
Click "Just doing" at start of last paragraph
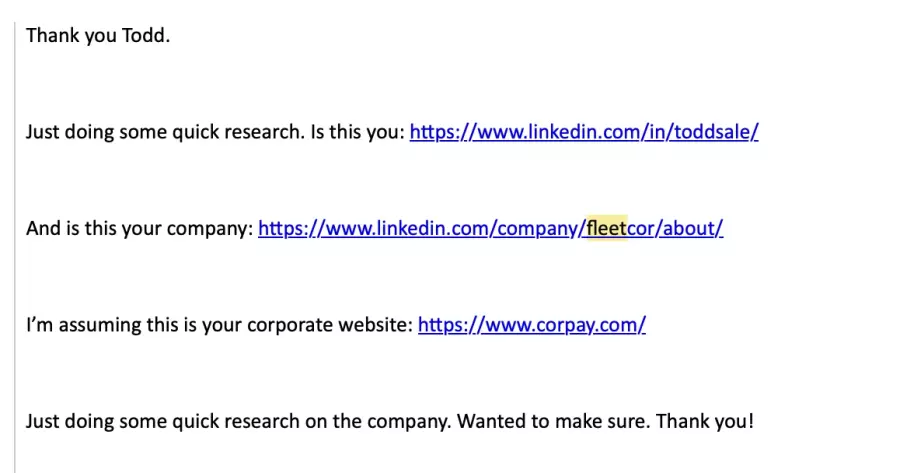click(69, 421)
